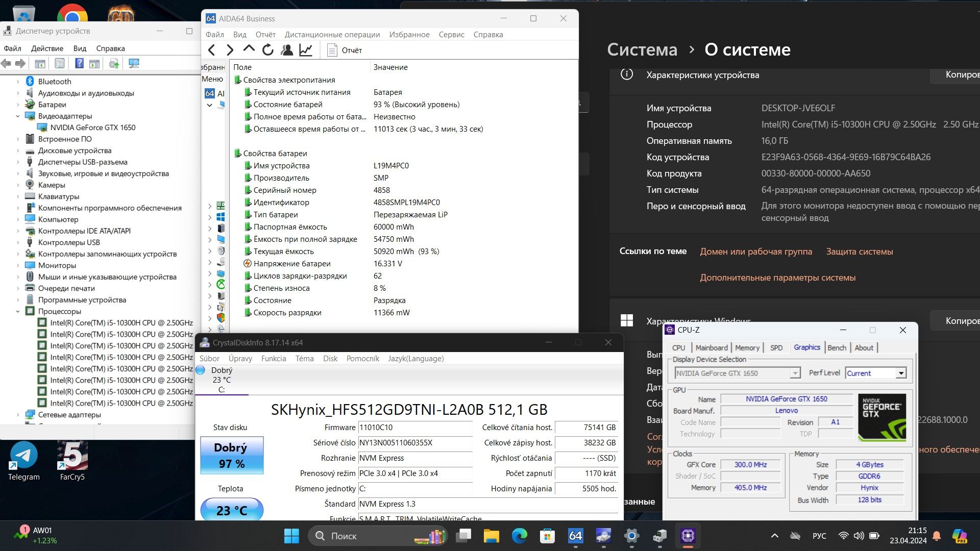Viewport: 980px width, 551px height.
Task: Click Система breadcrumb in Settings
Action: pos(642,50)
